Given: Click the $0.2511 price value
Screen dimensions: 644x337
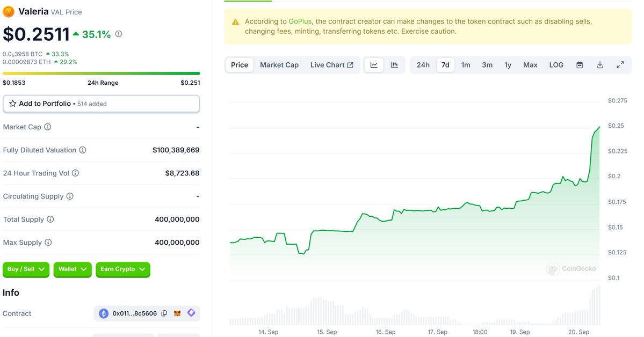Looking at the screenshot, I should point(36,34).
